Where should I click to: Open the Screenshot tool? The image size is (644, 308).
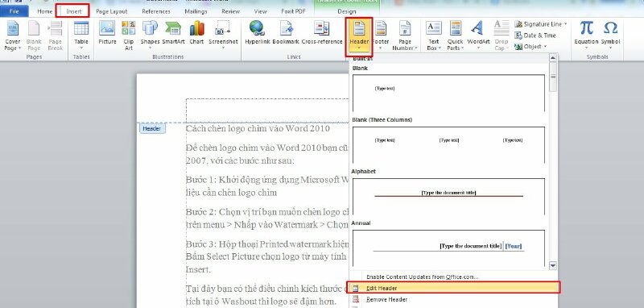(223, 35)
